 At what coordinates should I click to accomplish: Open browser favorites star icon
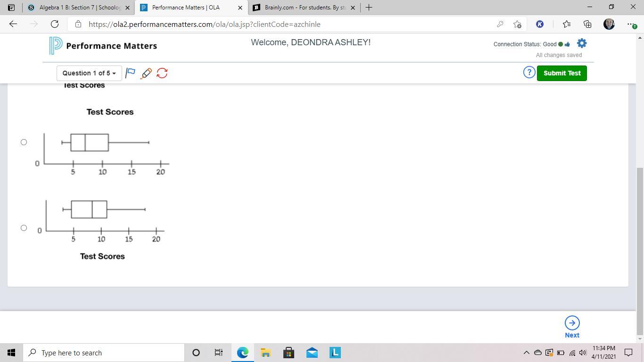click(567, 24)
